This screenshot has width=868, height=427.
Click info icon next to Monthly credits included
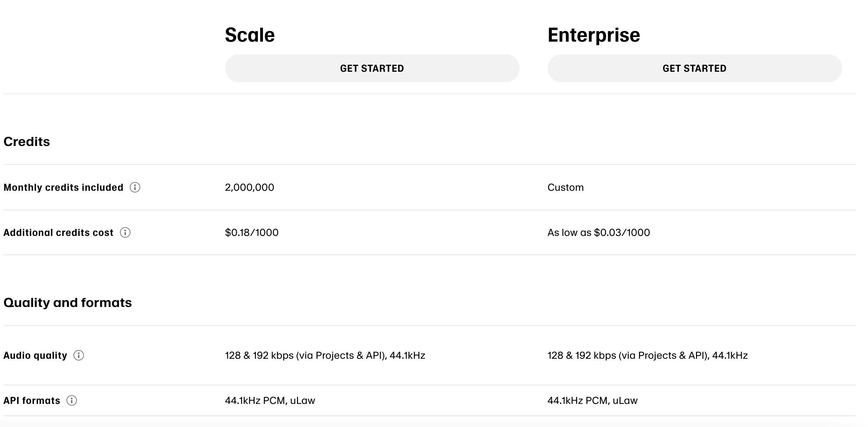click(135, 188)
